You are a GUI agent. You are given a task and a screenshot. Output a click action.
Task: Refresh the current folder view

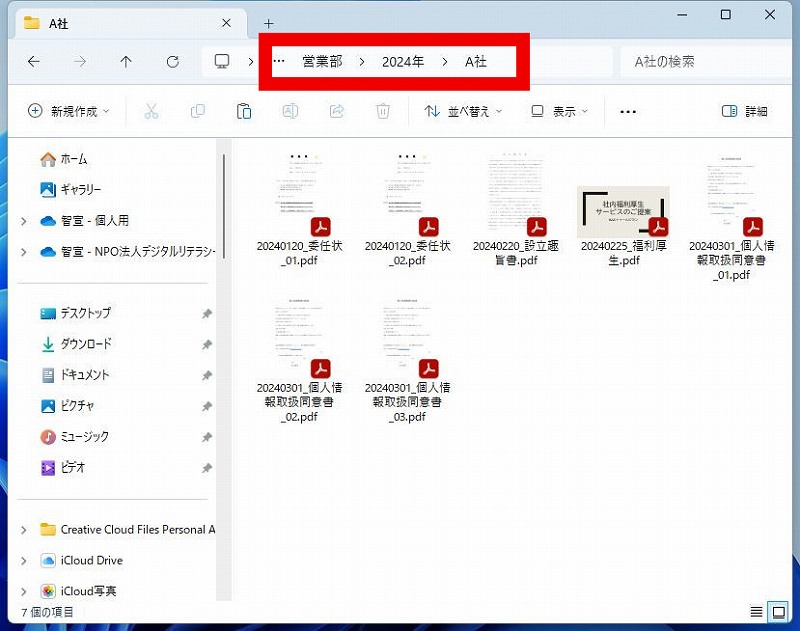click(172, 62)
